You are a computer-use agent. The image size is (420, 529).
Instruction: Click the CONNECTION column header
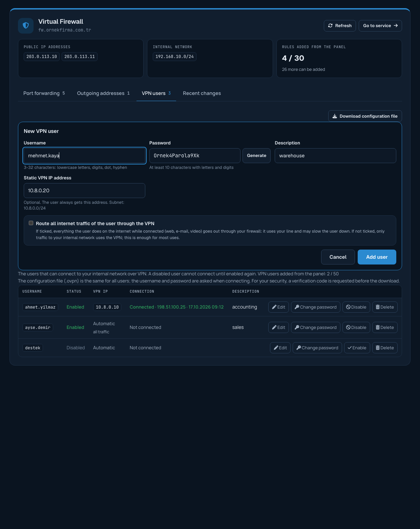tap(142, 292)
